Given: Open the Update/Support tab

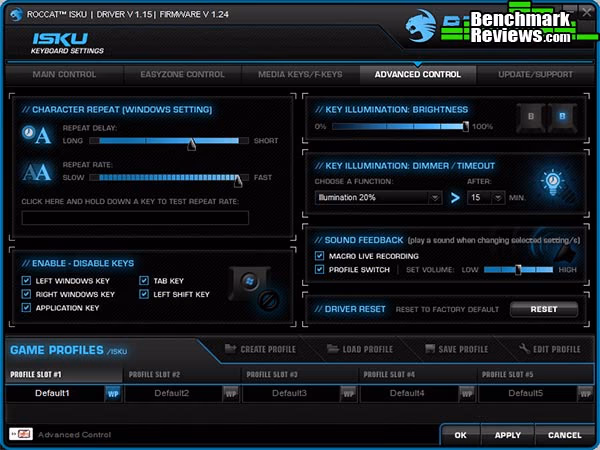Looking at the screenshot, I should [535, 74].
